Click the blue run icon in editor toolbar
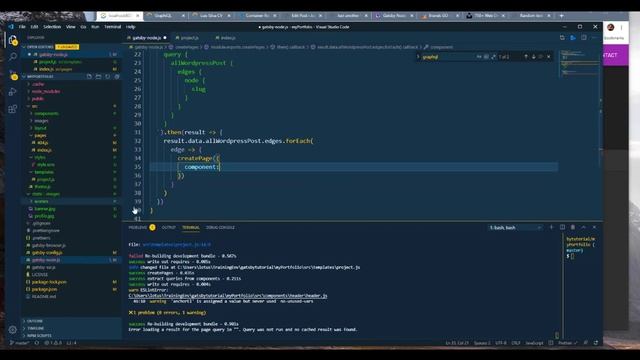This screenshot has width=640, height=360. pos(573,38)
